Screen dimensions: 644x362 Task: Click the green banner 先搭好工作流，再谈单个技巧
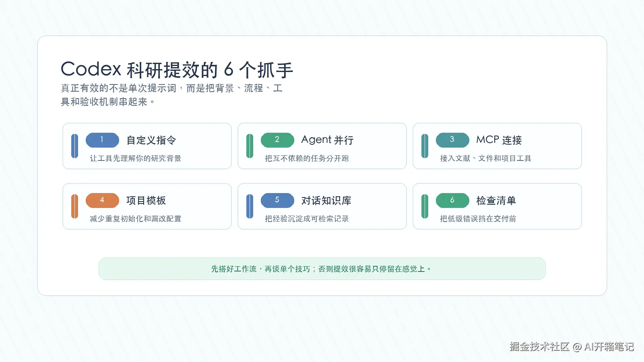coord(322,269)
